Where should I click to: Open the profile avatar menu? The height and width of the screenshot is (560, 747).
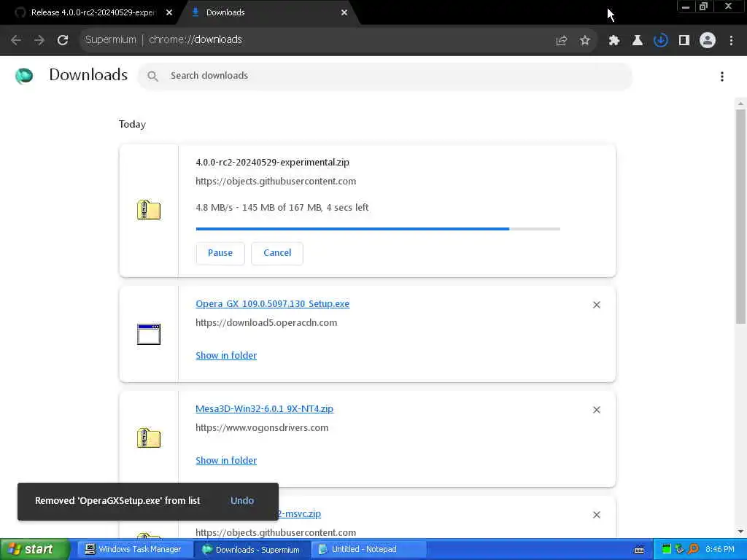(708, 41)
